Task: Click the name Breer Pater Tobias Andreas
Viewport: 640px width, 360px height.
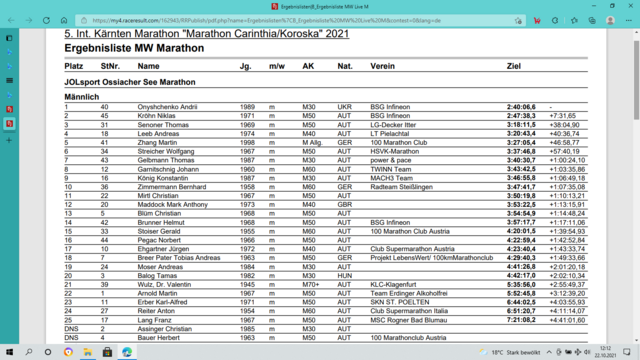Action: (179, 258)
